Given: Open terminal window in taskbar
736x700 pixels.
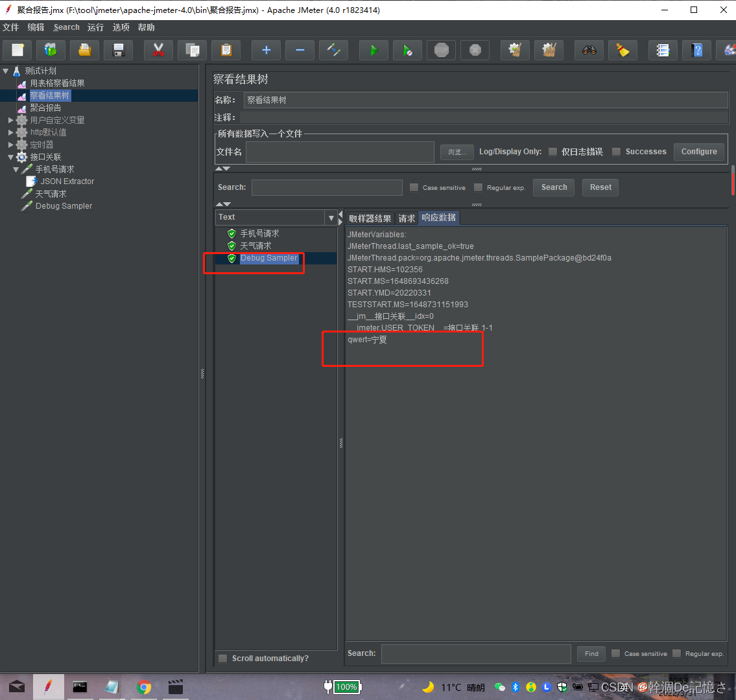Looking at the screenshot, I should (80, 687).
